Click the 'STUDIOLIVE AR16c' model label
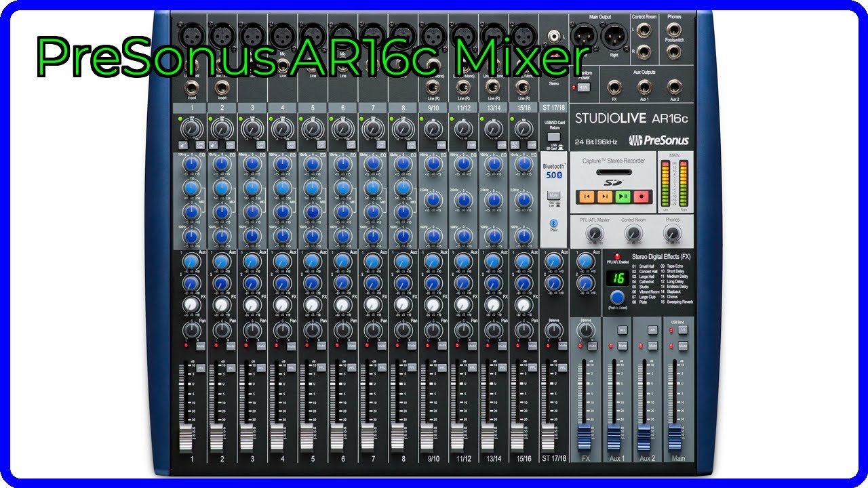Screen dimensions: 868x488 coord(631,119)
